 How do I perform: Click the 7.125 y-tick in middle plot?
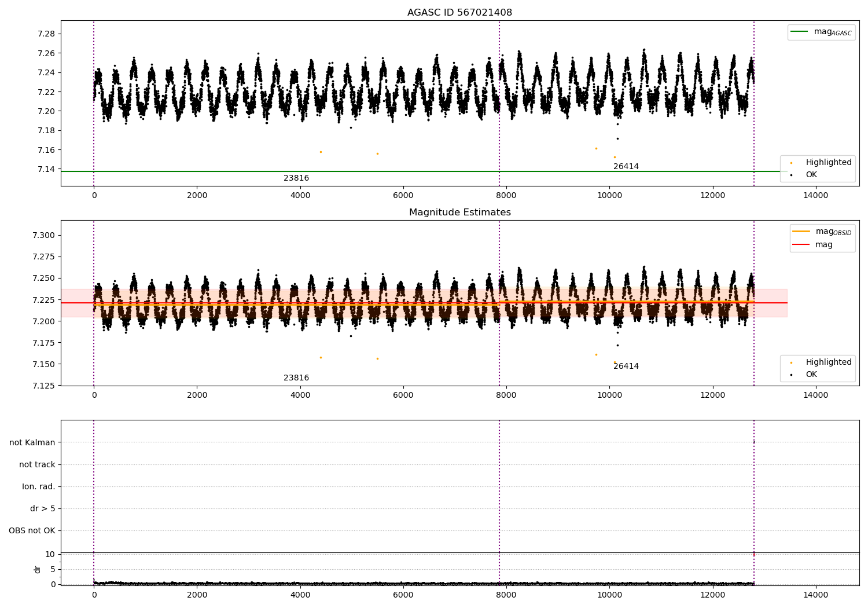tap(44, 386)
